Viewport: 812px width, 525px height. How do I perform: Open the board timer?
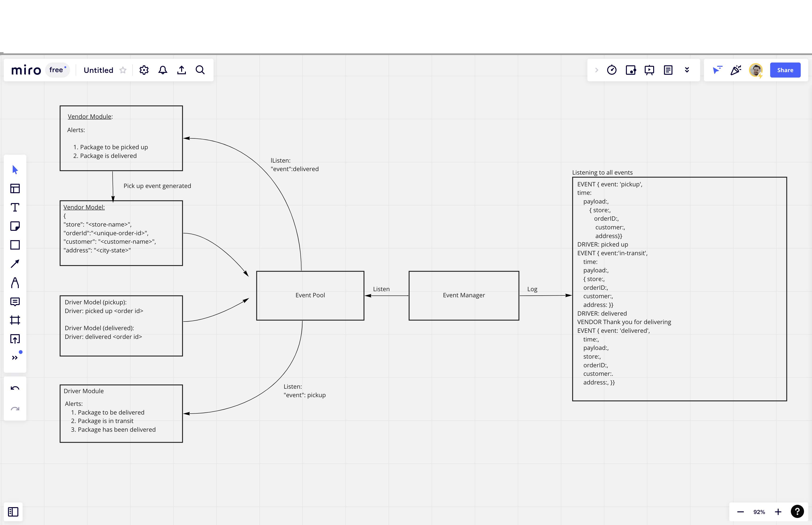[x=612, y=70]
